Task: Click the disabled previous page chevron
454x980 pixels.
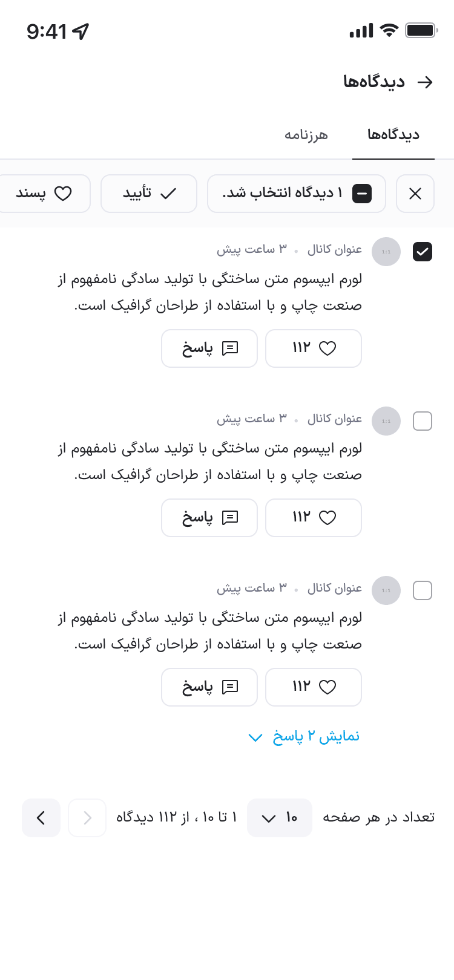Action: click(87, 818)
